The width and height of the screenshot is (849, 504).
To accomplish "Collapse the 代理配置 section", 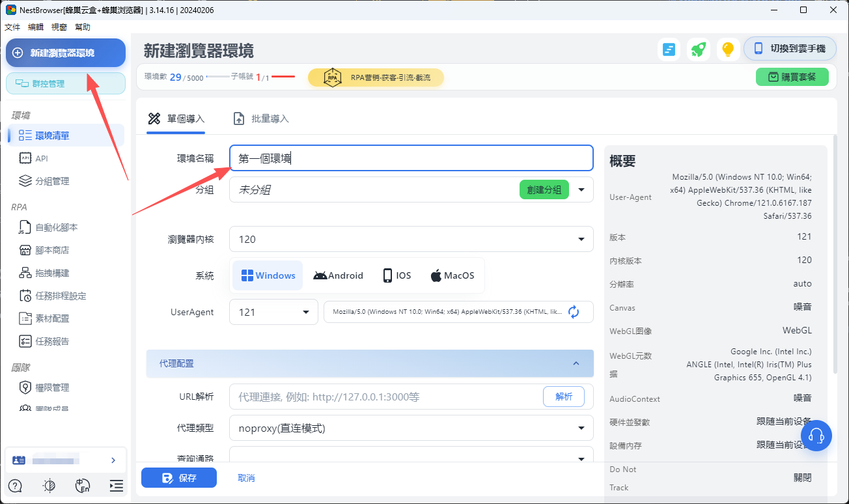I will [576, 363].
